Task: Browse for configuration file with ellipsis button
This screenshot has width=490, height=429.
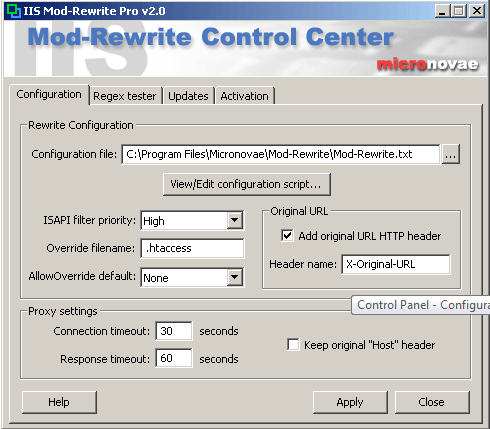Action: pyautogui.click(x=451, y=154)
